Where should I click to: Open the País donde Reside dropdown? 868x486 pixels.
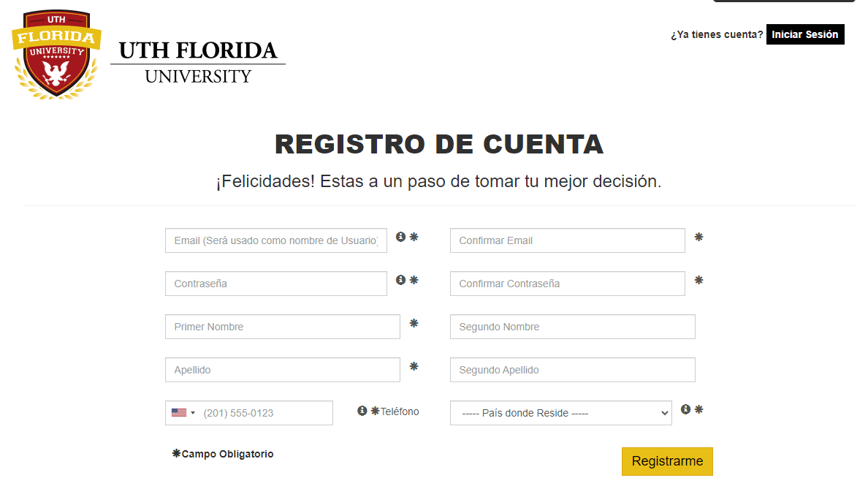[560, 412]
